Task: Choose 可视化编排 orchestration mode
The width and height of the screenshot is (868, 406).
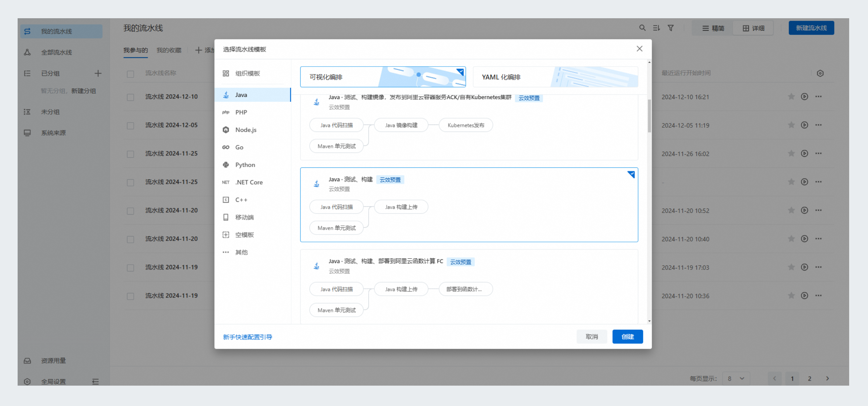Action: pyautogui.click(x=383, y=77)
